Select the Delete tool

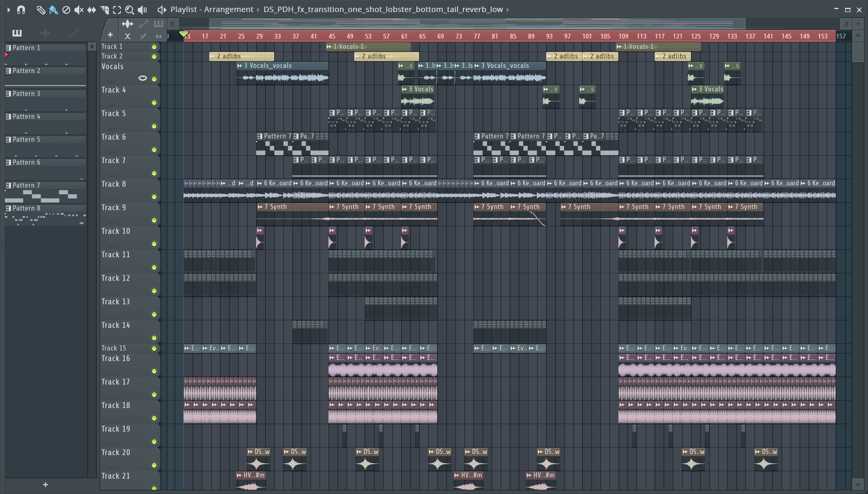coord(66,10)
